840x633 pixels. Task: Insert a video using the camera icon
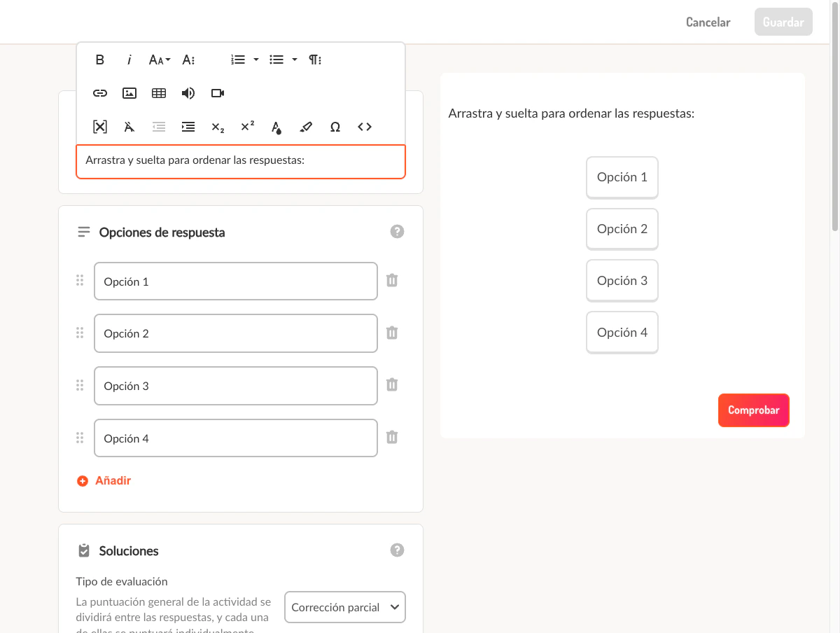coord(217,92)
